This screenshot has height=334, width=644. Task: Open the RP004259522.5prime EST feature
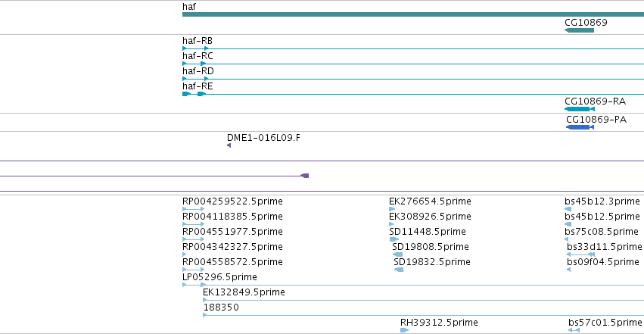pos(193,209)
